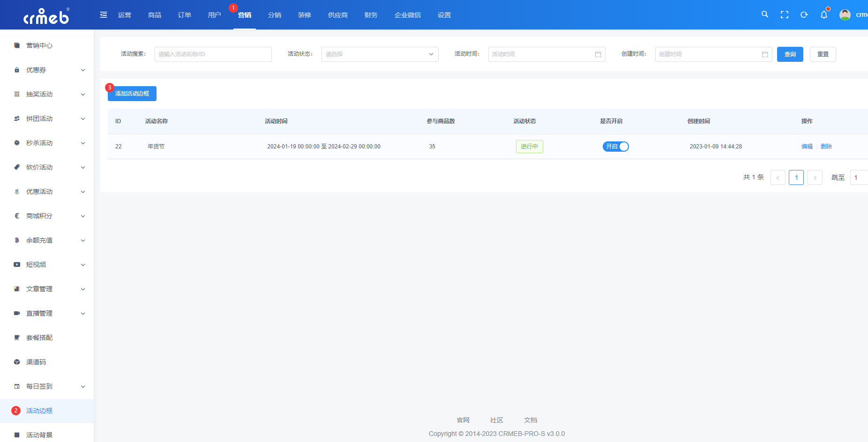Open the 供应商 top menu
This screenshot has height=442, width=868.
point(338,15)
